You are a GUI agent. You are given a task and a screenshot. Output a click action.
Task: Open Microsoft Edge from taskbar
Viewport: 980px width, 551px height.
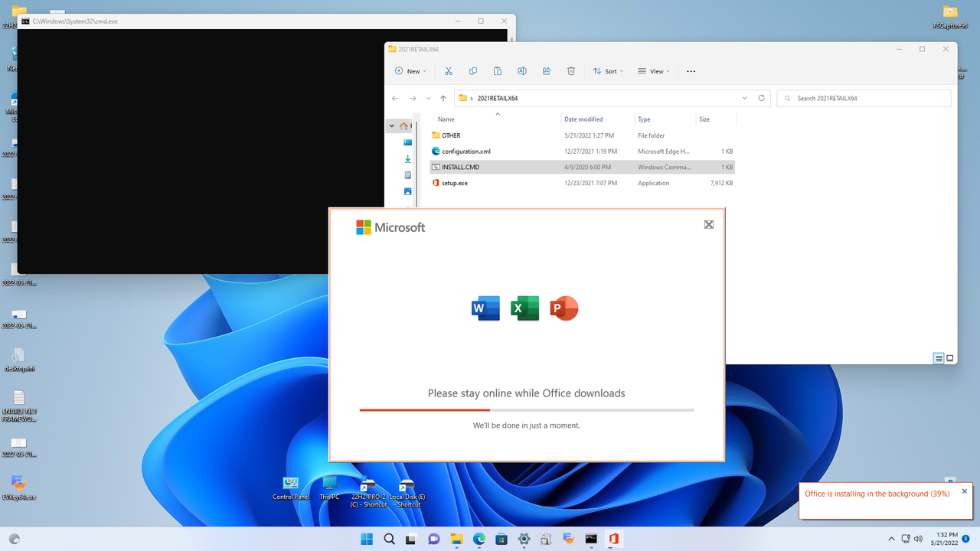(479, 539)
